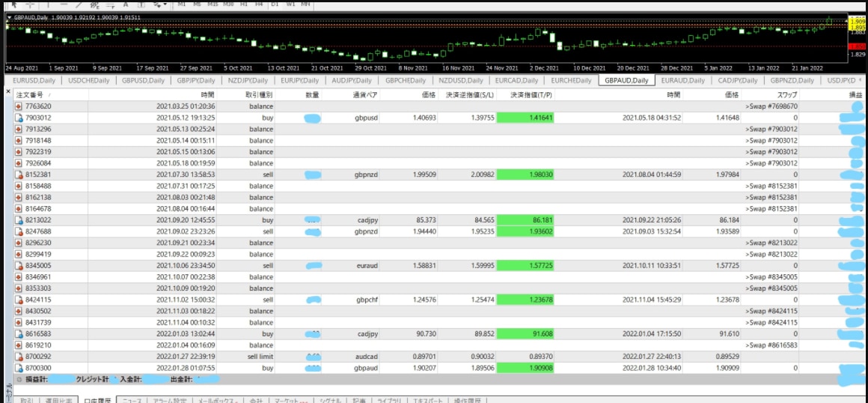Switch chart timeframe to H4
The width and height of the screenshot is (868, 403).
[258, 3]
